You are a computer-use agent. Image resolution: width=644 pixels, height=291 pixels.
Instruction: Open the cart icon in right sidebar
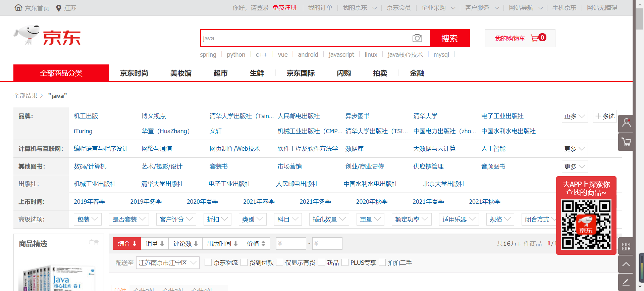point(626,142)
